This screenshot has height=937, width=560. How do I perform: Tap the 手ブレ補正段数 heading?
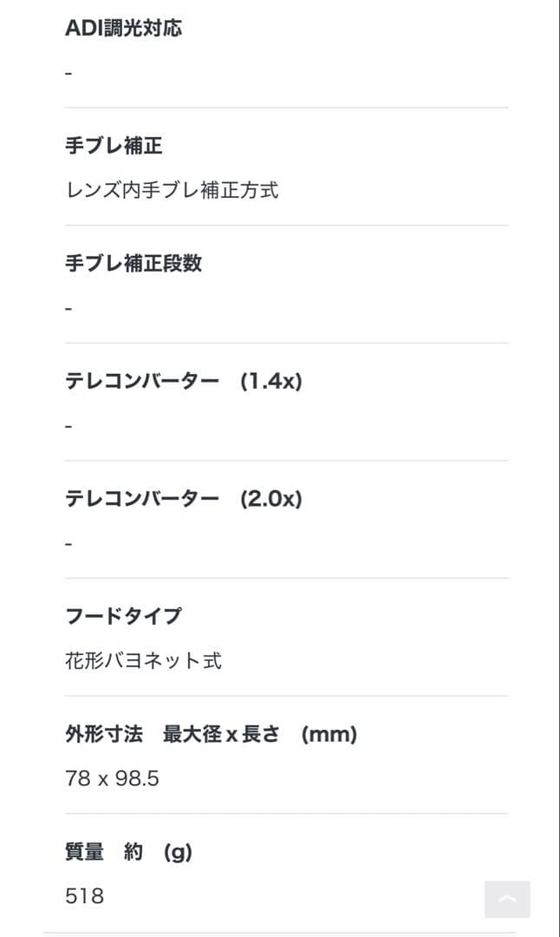tap(133, 264)
